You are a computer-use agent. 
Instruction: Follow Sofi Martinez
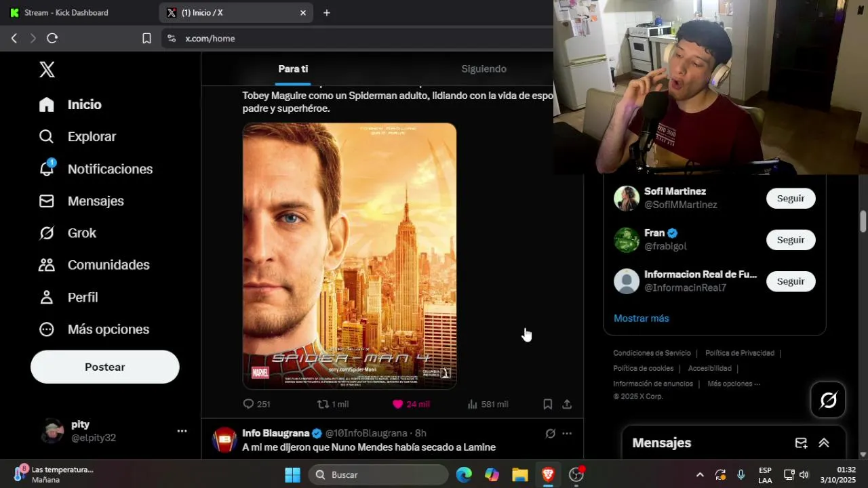tap(791, 199)
